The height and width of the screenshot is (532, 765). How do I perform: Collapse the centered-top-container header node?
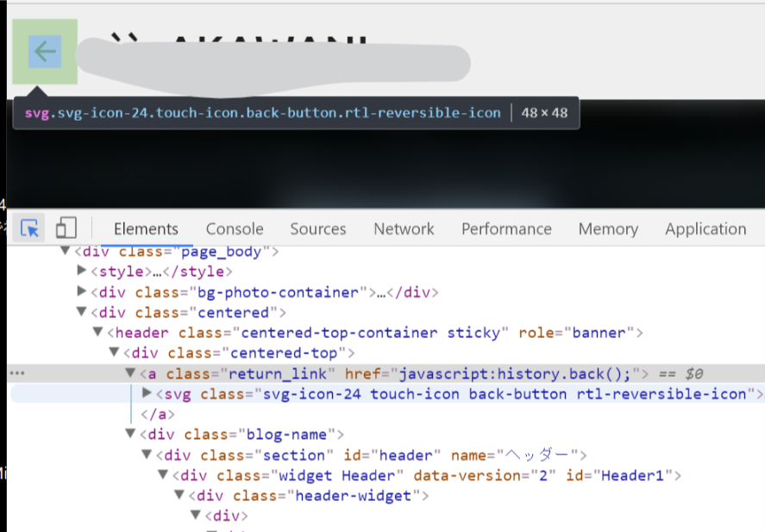(97, 332)
